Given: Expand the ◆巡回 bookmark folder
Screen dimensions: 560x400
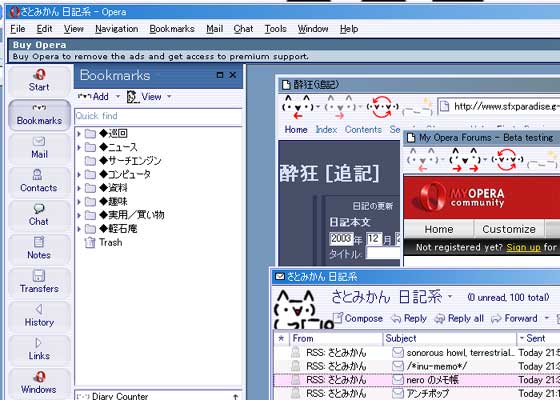Looking at the screenshot, I should [79, 134].
